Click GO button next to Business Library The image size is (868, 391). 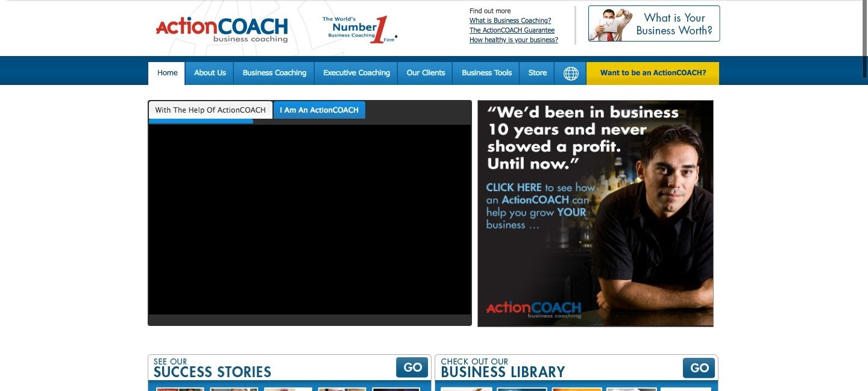click(x=699, y=368)
